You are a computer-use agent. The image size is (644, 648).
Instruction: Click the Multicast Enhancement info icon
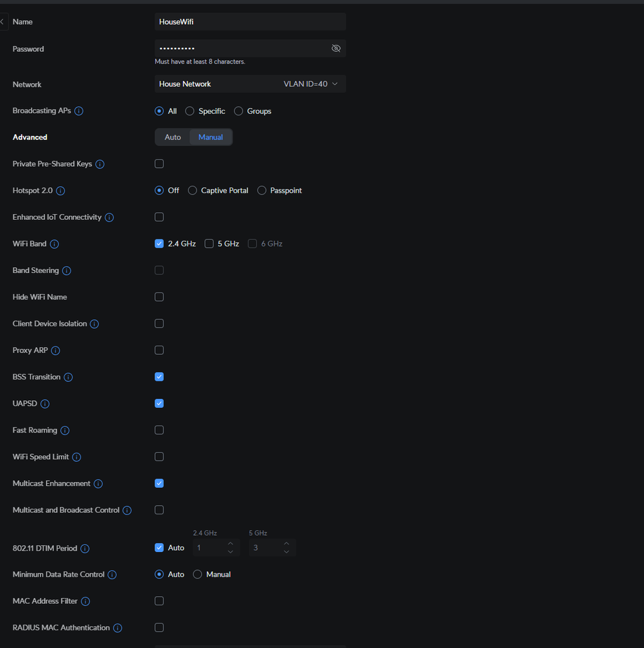pos(98,484)
